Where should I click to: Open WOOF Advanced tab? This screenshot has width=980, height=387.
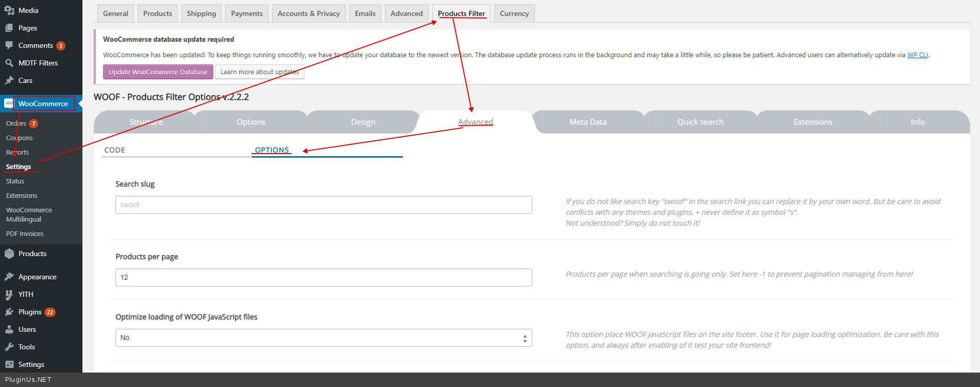pyautogui.click(x=476, y=122)
